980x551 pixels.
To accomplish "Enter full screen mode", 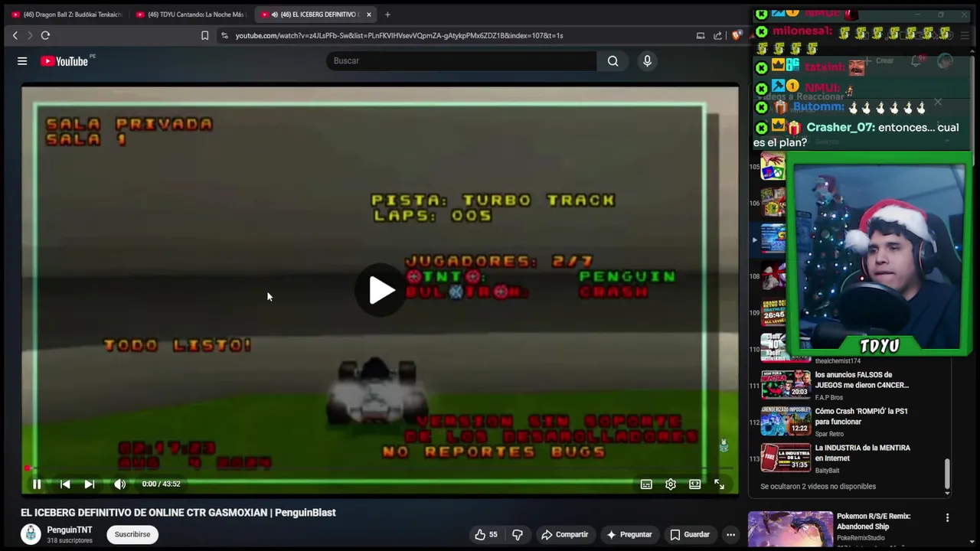I will pyautogui.click(x=719, y=484).
